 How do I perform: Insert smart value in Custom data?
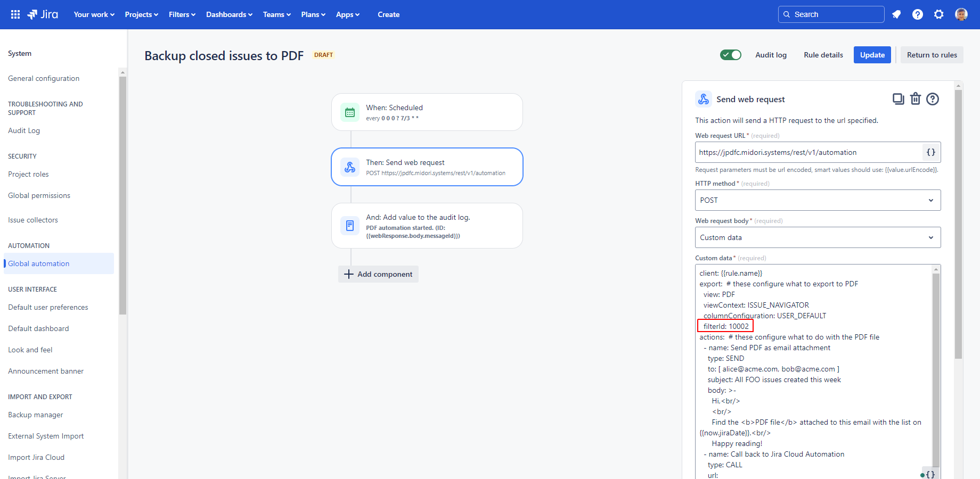point(930,474)
